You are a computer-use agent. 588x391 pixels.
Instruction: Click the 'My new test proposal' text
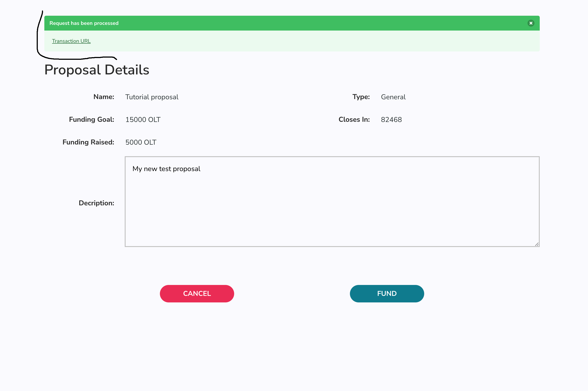coord(166,169)
